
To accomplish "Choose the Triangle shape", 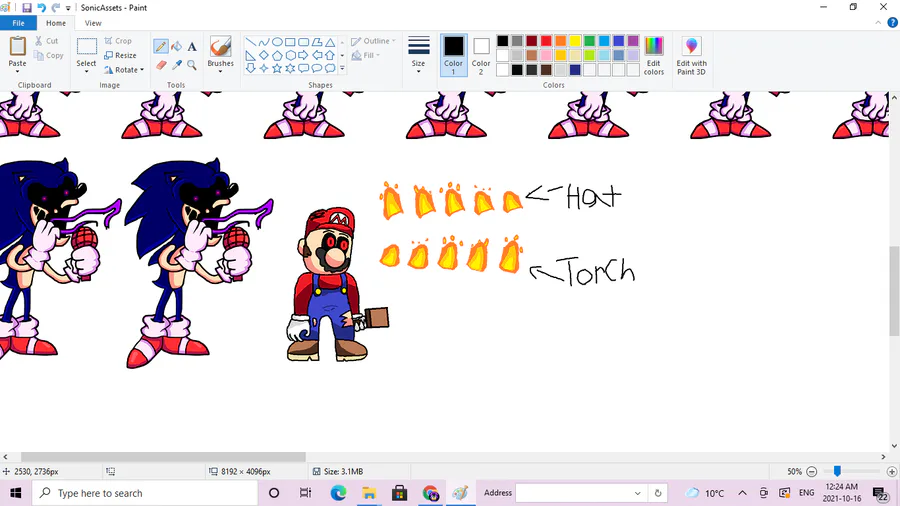I will click(x=330, y=42).
